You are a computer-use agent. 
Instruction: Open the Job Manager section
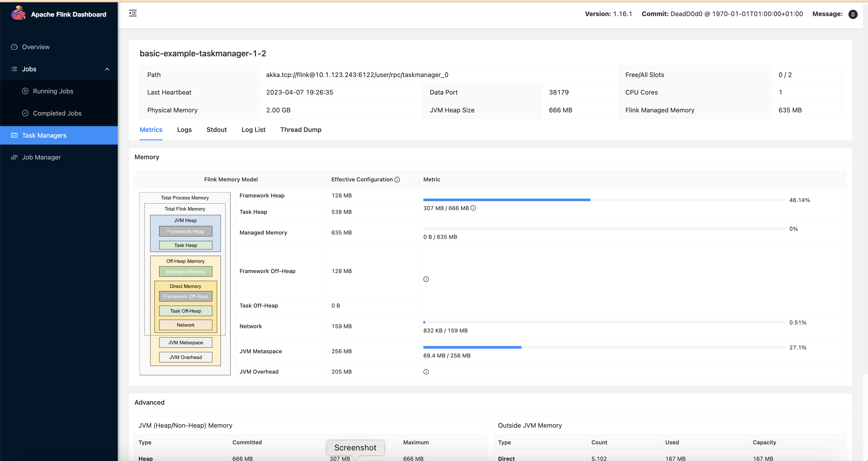tap(42, 157)
